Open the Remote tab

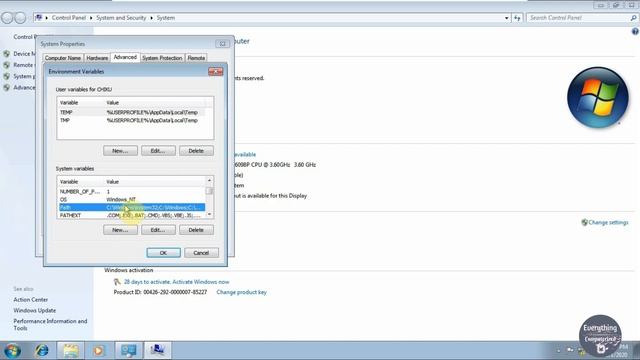196,58
